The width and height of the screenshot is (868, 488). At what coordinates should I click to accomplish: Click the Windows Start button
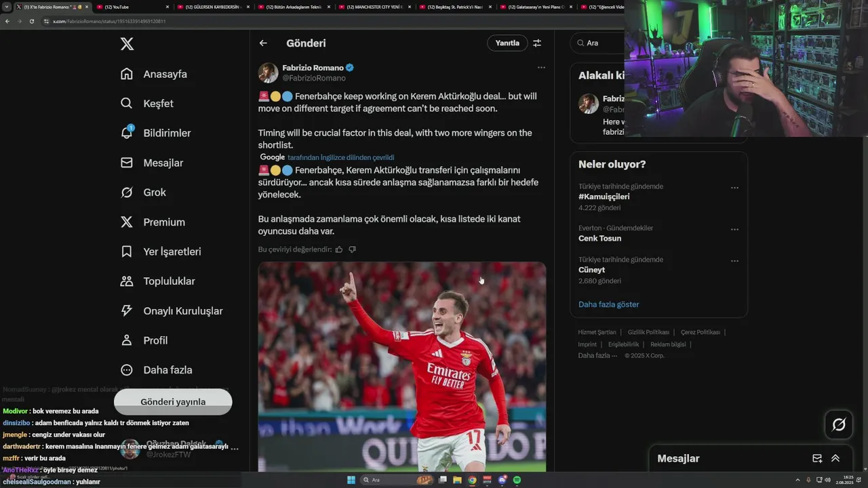351,480
